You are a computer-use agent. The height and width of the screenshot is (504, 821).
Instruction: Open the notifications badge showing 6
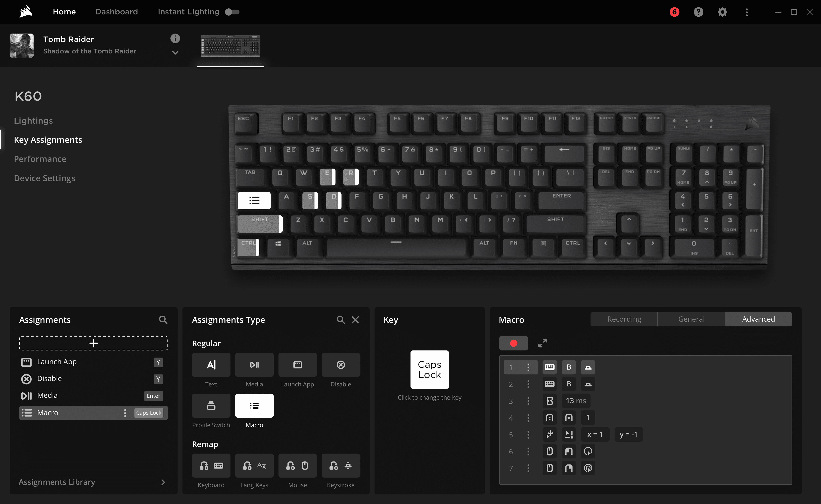(x=674, y=12)
